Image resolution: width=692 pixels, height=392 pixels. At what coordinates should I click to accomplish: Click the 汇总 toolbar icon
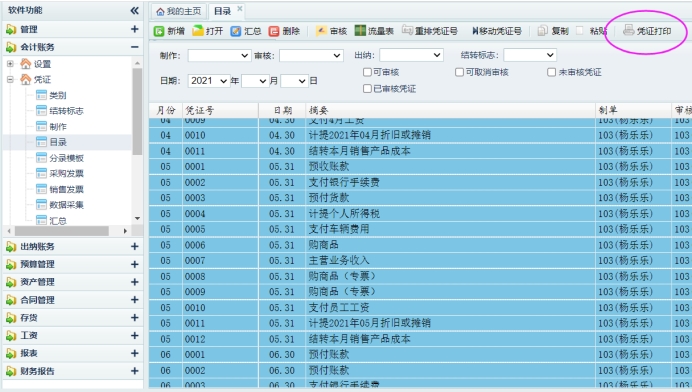(236, 31)
